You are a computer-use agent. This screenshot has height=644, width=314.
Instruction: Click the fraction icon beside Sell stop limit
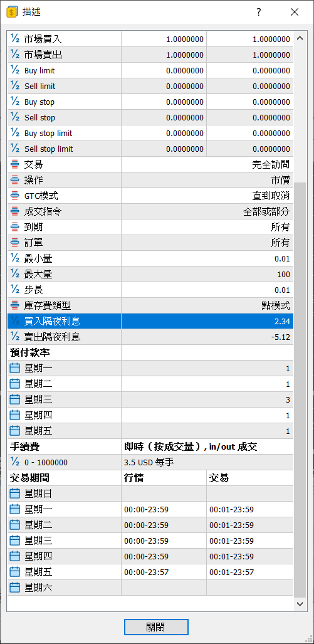(15, 149)
